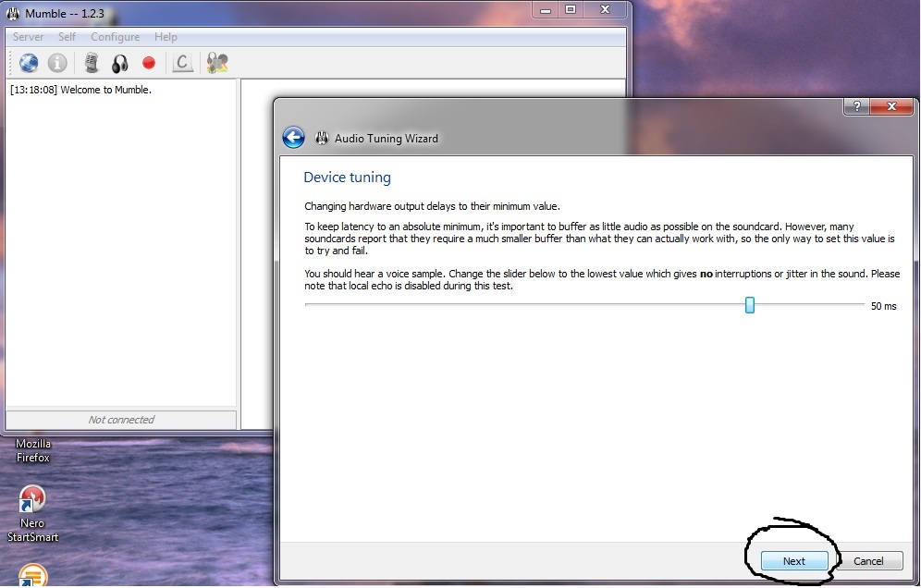This screenshot has width=921, height=588.
Task: Click the 50 ms delay value
Action: 883,306
